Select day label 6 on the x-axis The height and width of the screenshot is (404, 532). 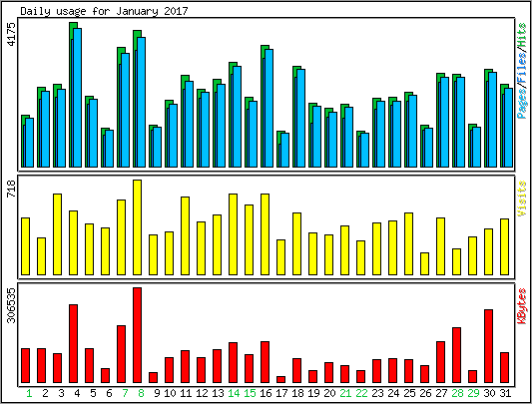(109, 393)
